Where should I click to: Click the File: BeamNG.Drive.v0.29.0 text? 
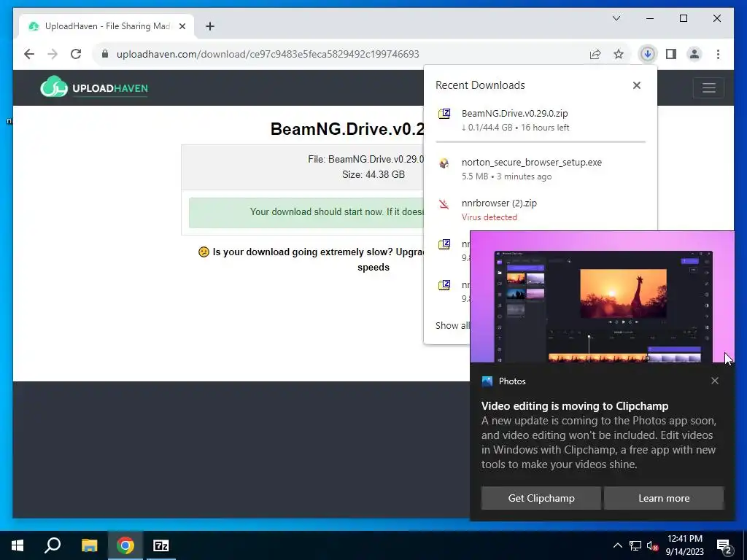365,160
